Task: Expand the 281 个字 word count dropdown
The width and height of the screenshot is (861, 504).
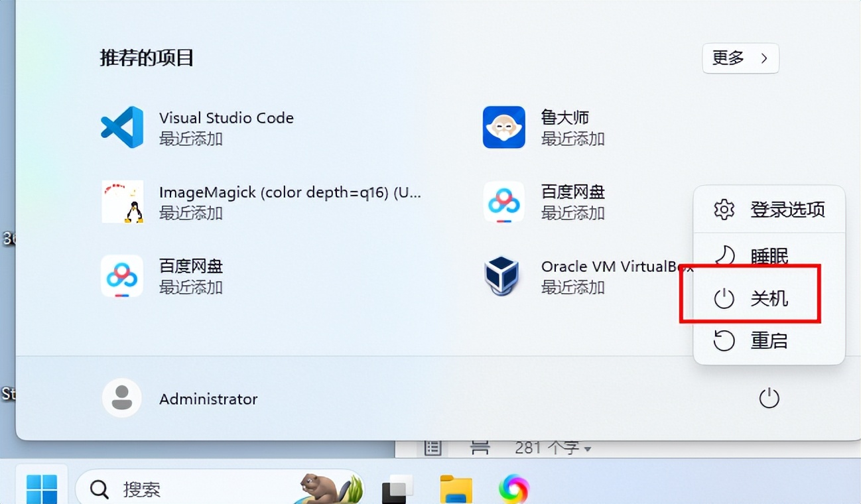Action: point(553,448)
